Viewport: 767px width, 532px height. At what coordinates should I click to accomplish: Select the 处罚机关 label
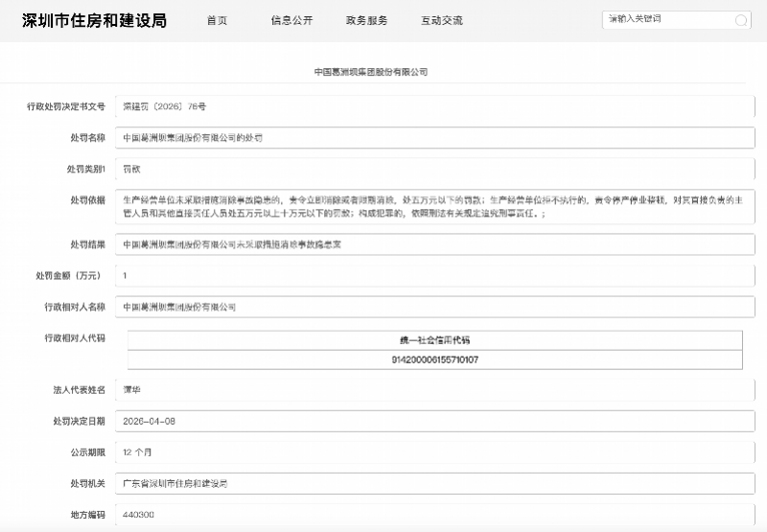click(88, 483)
